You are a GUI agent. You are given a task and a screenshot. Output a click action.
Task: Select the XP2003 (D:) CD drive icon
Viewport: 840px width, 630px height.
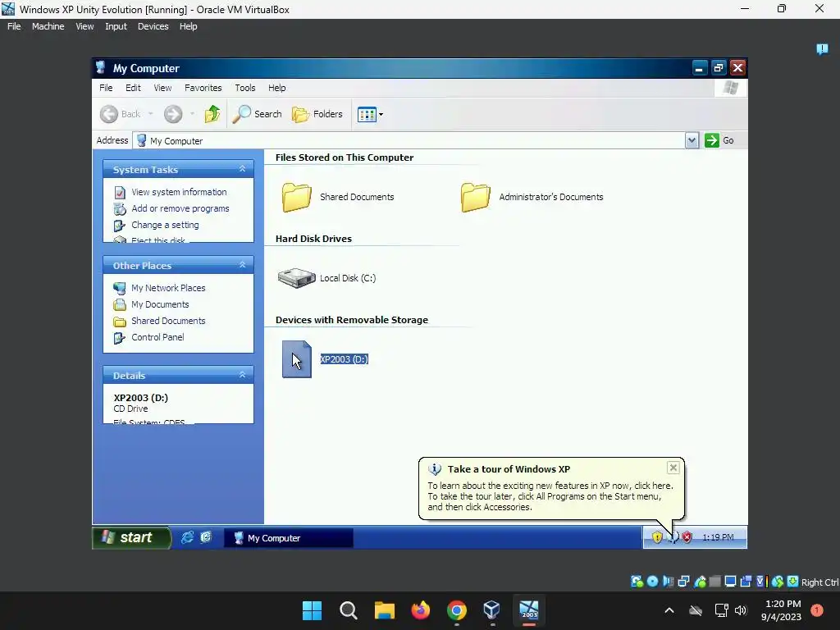point(296,359)
